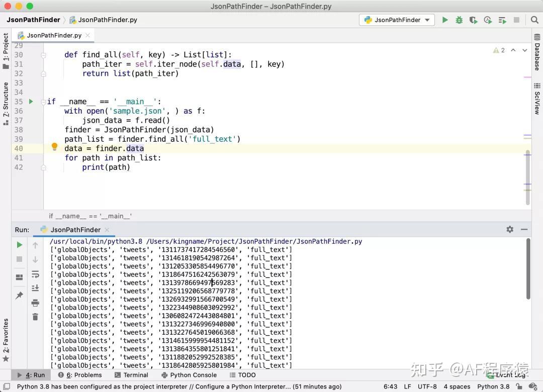
Task: Debug the JsonPathFinder run configuration
Action: coord(459,20)
